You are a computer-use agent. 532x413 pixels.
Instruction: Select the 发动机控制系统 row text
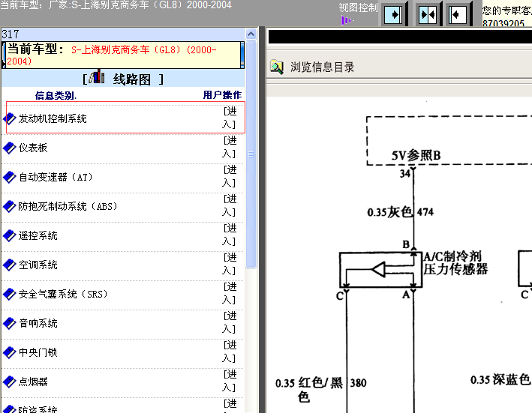point(53,118)
